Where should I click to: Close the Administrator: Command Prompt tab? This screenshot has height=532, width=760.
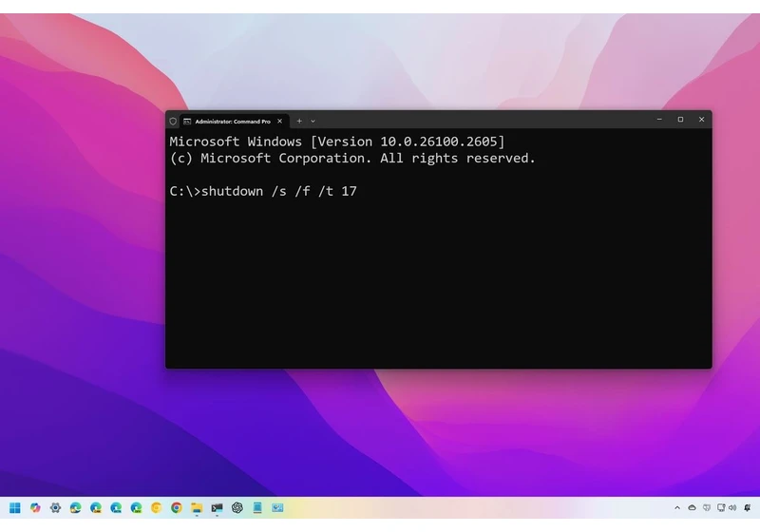[x=279, y=122]
